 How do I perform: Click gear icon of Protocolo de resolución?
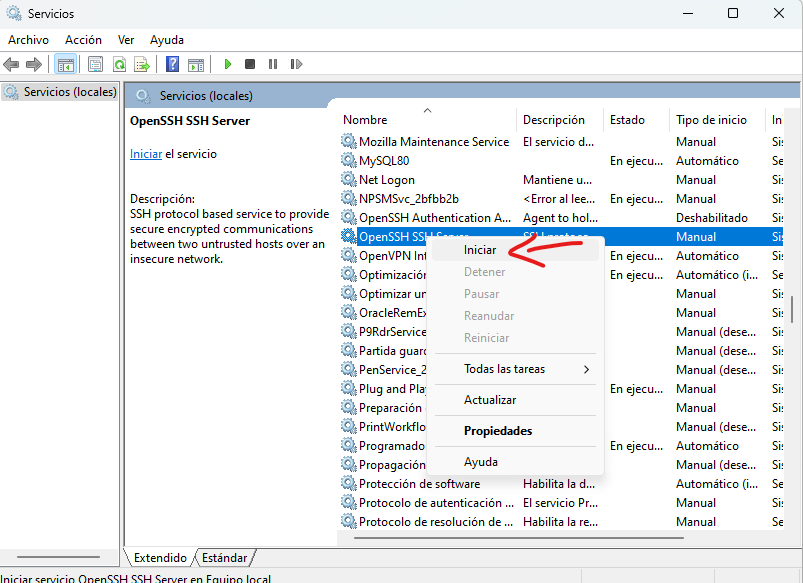pyautogui.click(x=349, y=521)
